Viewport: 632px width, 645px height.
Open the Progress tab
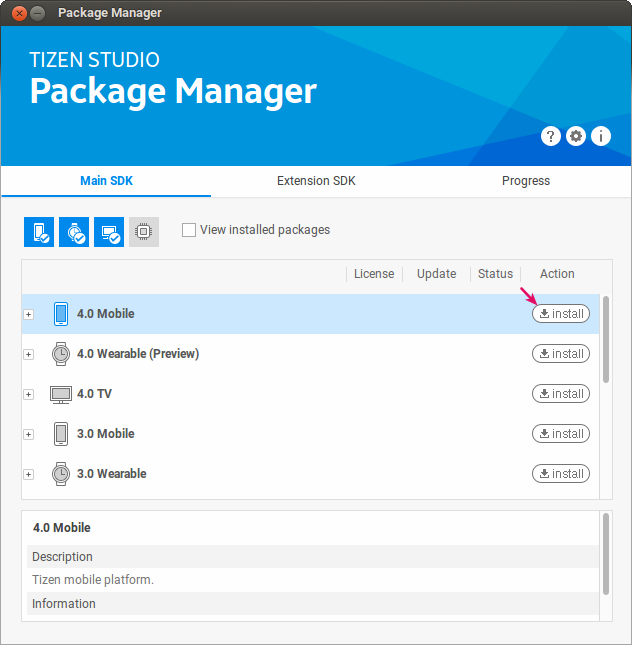tap(526, 181)
